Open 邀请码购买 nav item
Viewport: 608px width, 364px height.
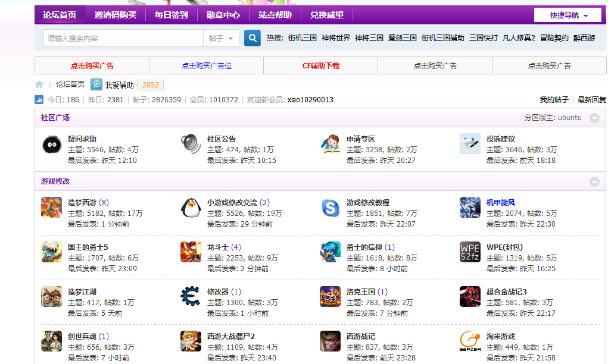point(115,15)
